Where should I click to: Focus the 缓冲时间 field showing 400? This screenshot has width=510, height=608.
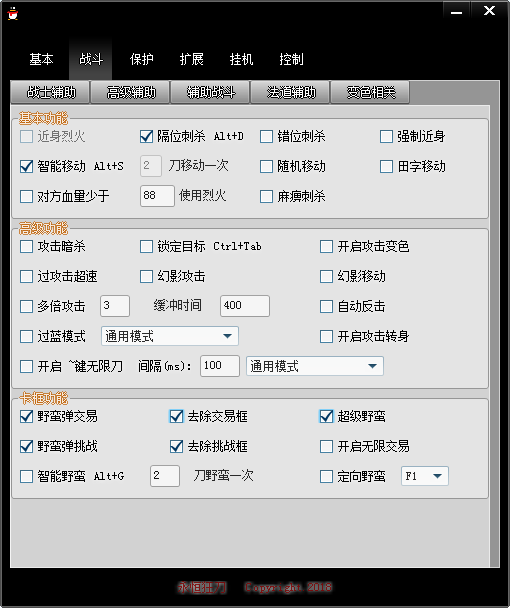click(245, 306)
